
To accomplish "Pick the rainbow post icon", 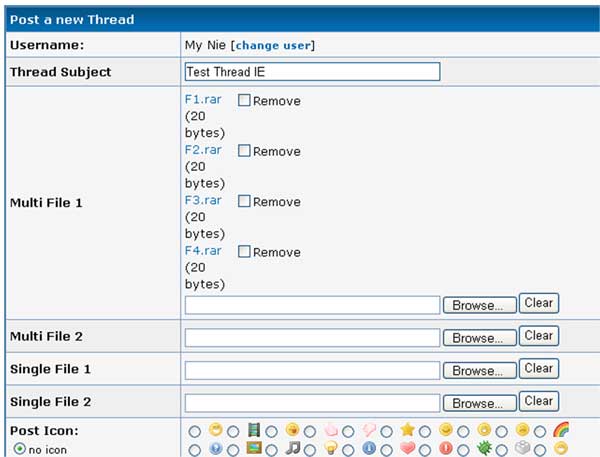I will click(x=541, y=431).
